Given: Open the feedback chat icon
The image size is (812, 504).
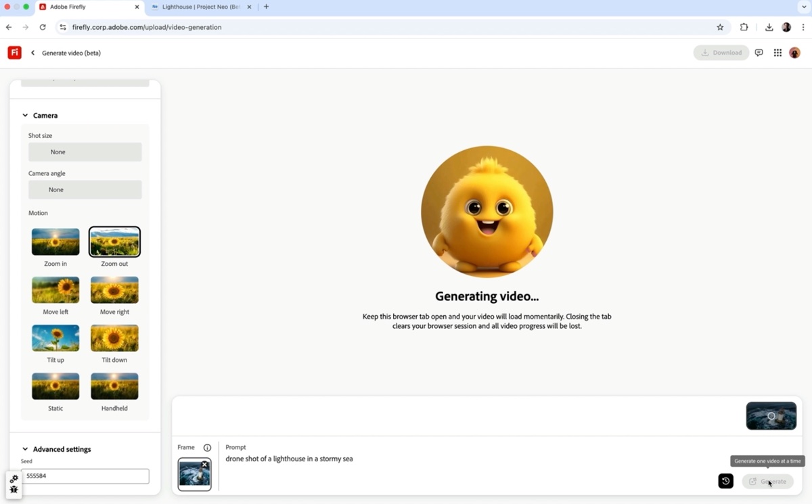Looking at the screenshot, I should [759, 53].
